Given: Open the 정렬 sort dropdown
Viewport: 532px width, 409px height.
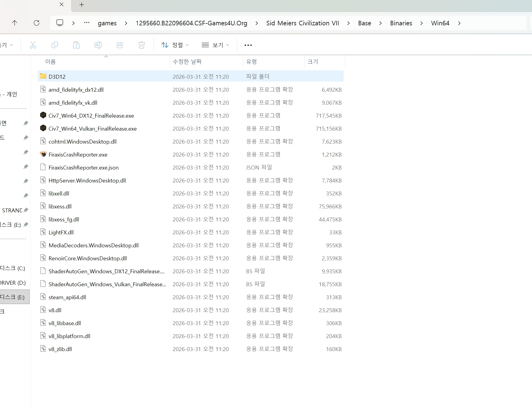Looking at the screenshot, I should [175, 45].
